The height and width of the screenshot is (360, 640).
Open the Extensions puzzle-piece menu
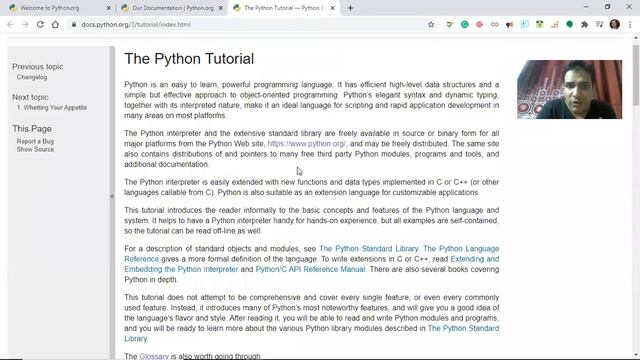pyautogui.click(x=584, y=24)
